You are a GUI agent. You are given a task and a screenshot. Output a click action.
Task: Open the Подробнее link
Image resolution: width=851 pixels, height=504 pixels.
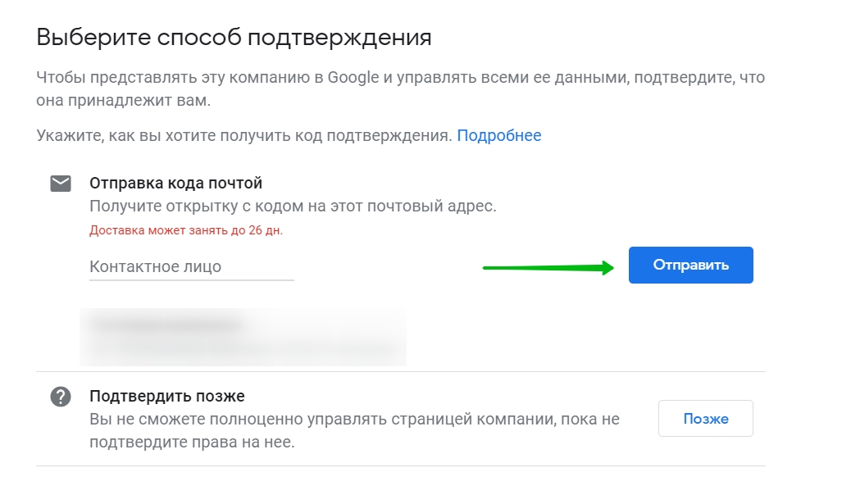[498, 135]
